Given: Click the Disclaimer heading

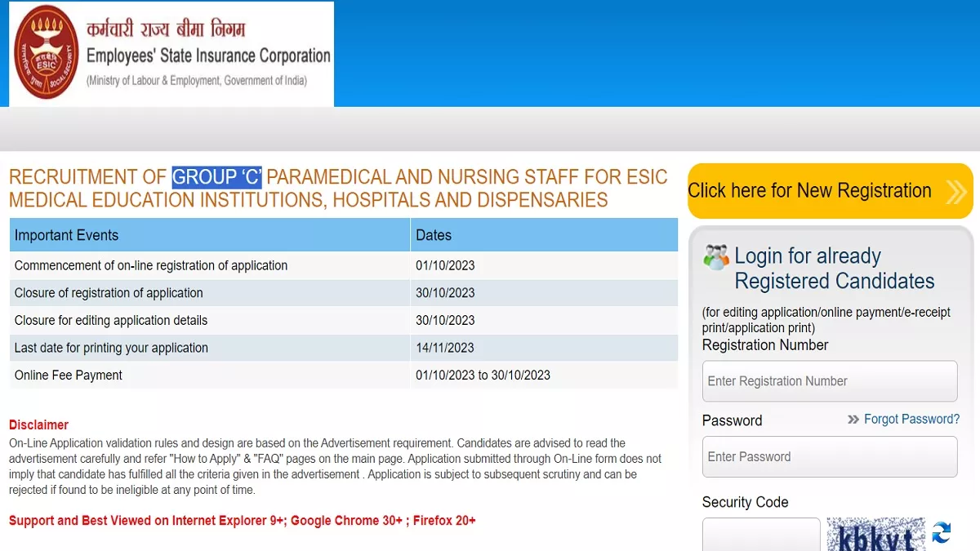Looking at the screenshot, I should pos(38,424).
